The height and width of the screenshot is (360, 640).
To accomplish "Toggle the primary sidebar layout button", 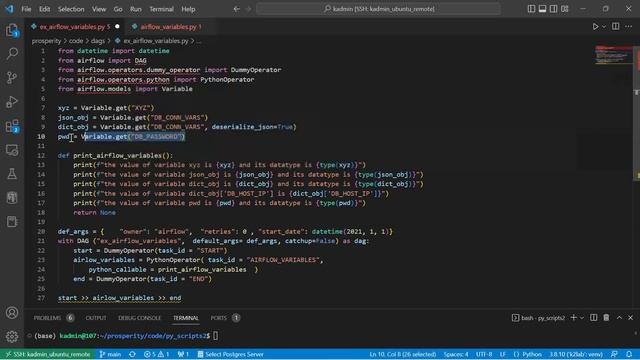I will (531, 9).
